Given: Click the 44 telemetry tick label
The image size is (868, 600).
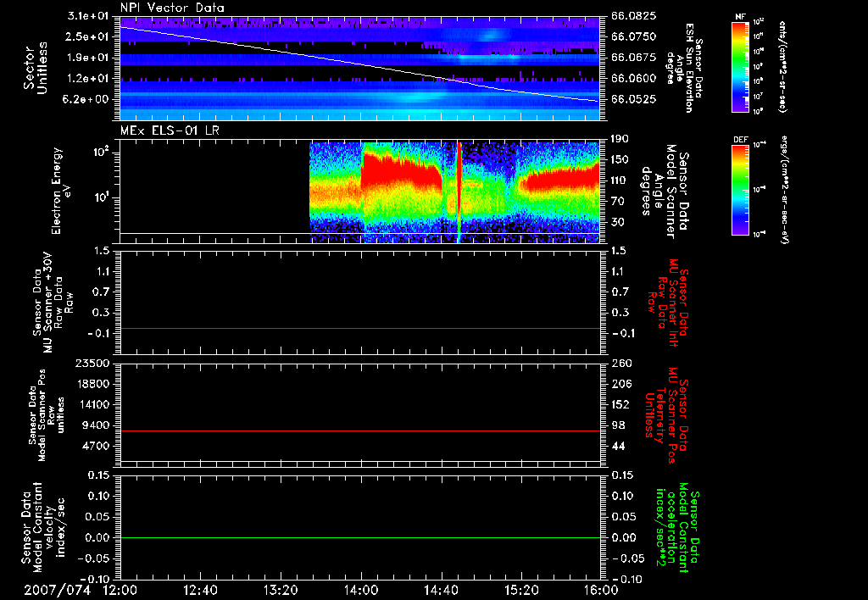Looking at the screenshot, I should coord(618,446).
